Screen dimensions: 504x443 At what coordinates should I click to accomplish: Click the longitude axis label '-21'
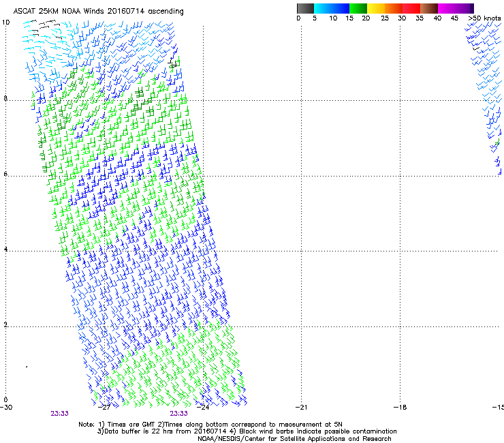pos(302,408)
